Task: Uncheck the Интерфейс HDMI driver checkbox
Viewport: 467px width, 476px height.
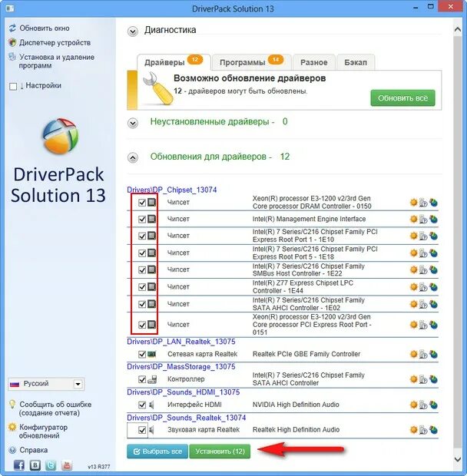Action: [x=142, y=405]
